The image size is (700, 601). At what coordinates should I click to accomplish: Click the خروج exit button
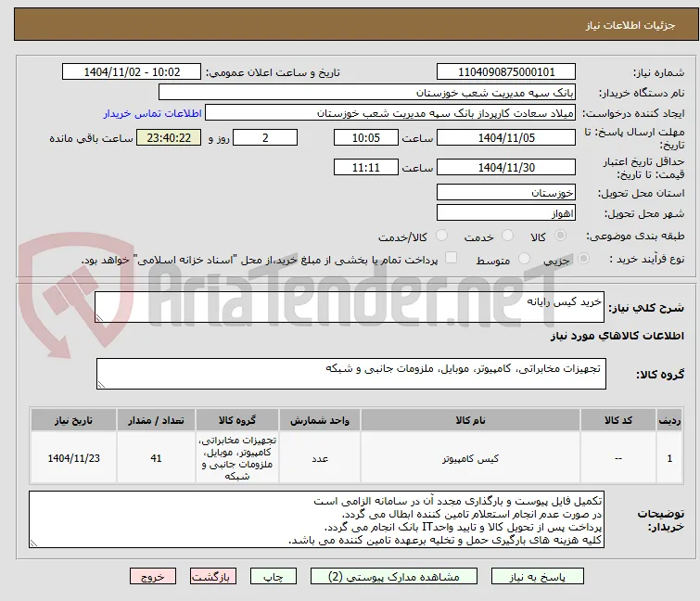(153, 577)
